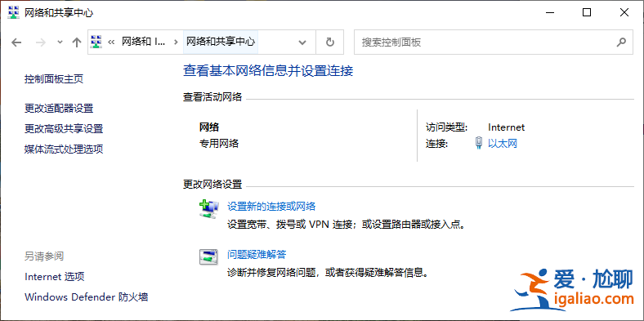
Task: Click the double-chevron at the start of the breadcrumb
Action: click(111, 42)
